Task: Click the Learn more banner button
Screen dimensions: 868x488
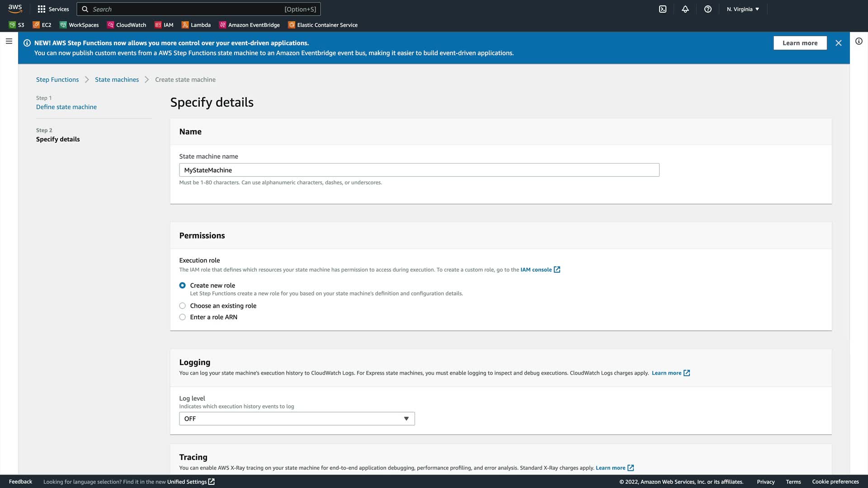Action: tap(800, 43)
